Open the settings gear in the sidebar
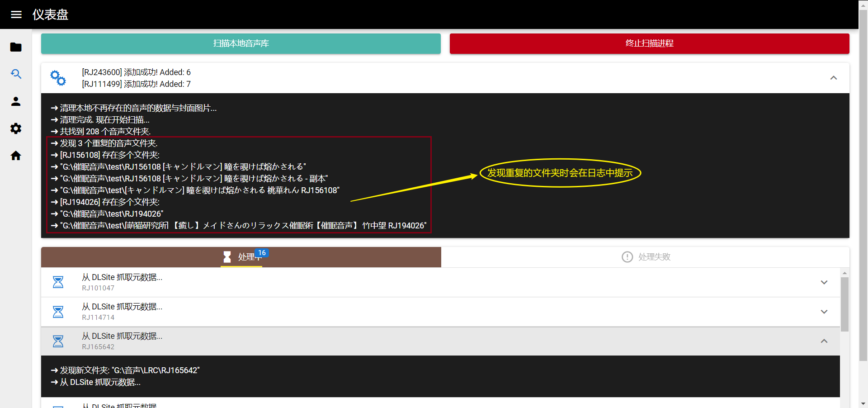This screenshot has height=408, width=868. (x=16, y=128)
